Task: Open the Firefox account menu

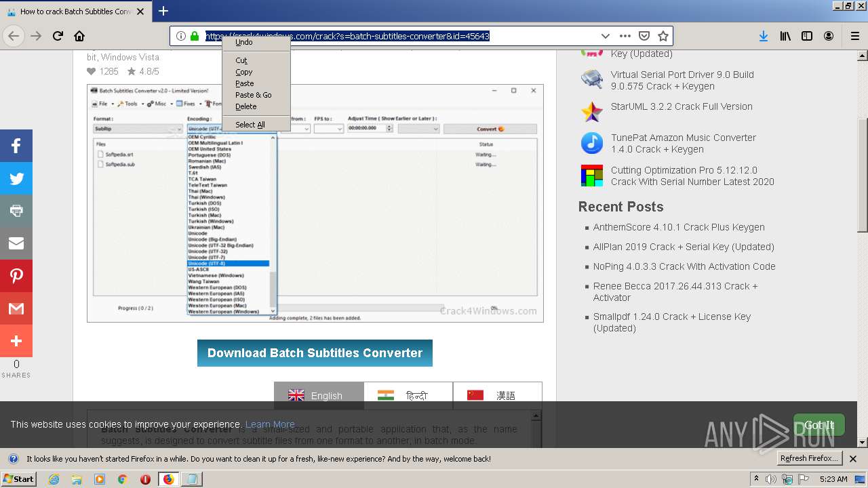Action: [829, 36]
